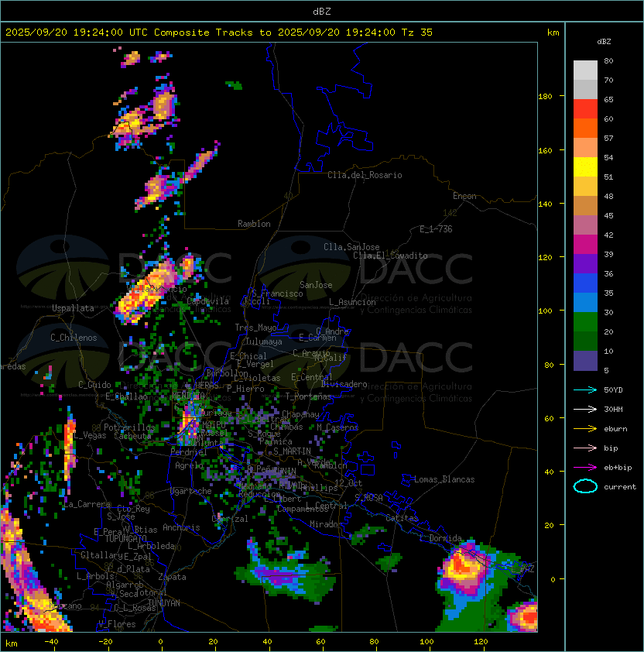644x652 pixels.
Task: Click the 'Anchoris' place label
Action: (181, 527)
